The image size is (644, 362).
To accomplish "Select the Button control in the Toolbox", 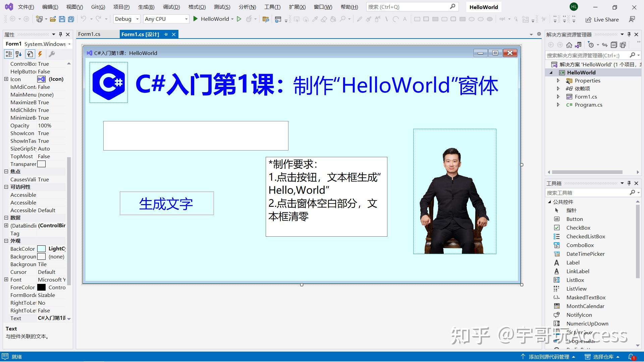I will click(x=574, y=219).
